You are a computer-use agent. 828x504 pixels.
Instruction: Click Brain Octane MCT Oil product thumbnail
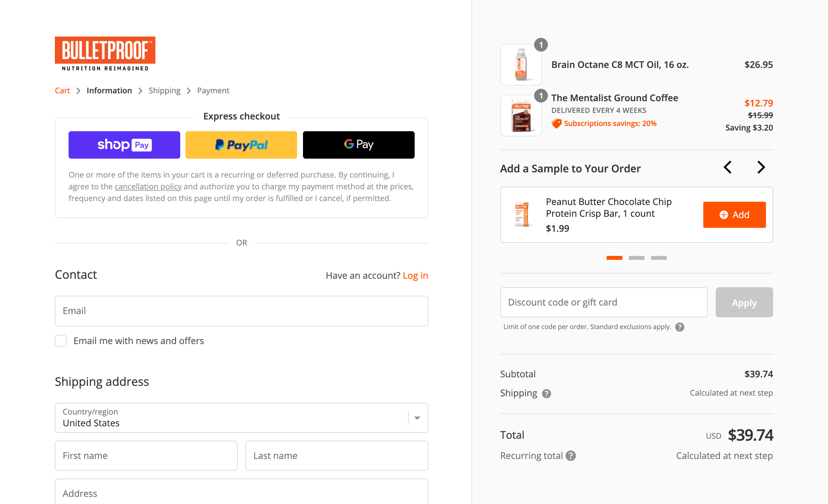521,65
